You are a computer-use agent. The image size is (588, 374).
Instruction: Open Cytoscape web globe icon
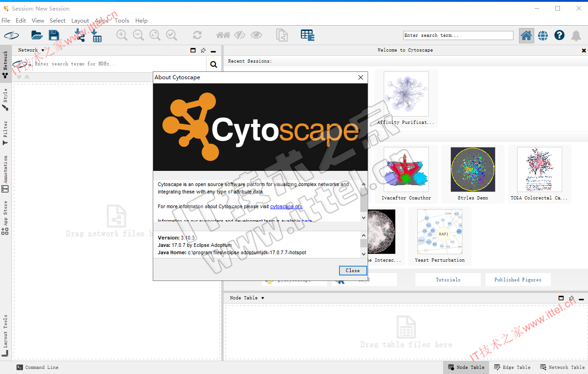pos(543,35)
